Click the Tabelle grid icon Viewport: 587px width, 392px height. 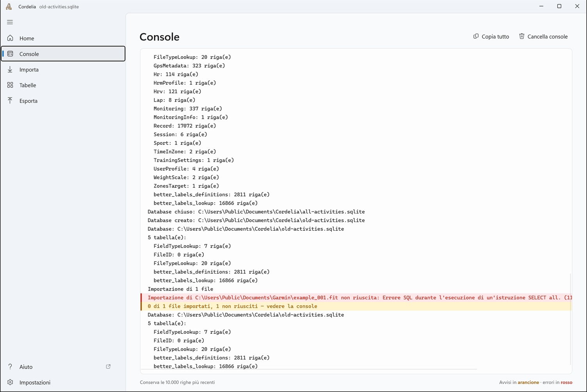tap(10, 85)
